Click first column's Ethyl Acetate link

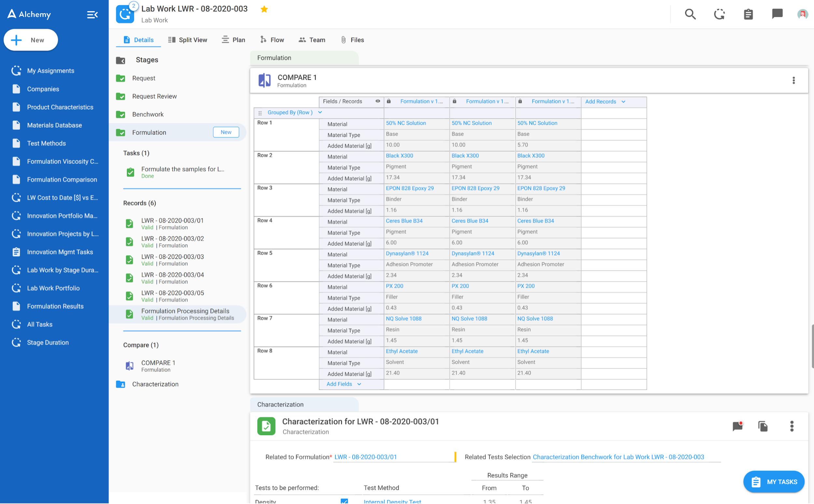(x=401, y=351)
